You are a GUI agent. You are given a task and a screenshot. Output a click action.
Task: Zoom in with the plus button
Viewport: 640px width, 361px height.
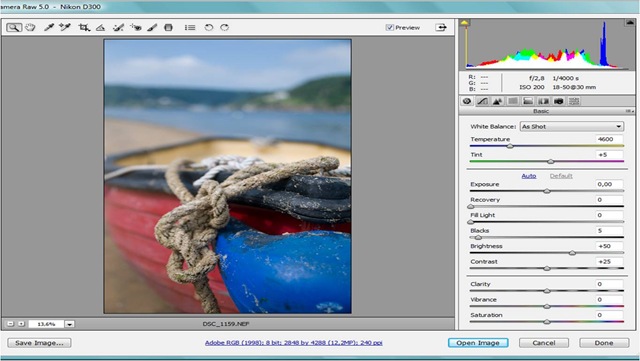pos(21,324)
